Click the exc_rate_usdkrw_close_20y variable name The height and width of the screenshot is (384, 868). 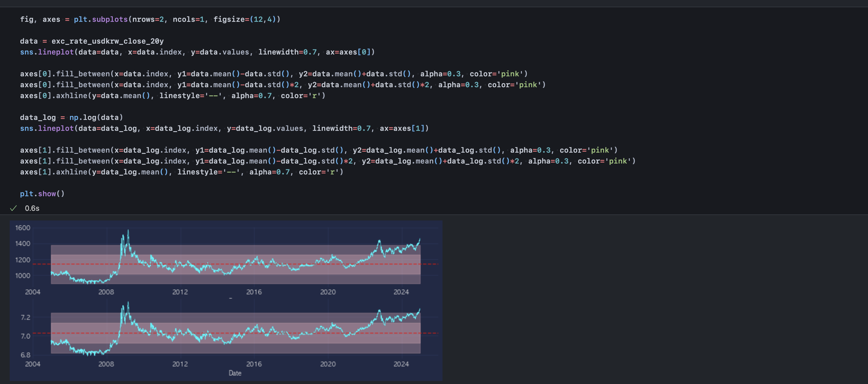click(x=108, y=41)
